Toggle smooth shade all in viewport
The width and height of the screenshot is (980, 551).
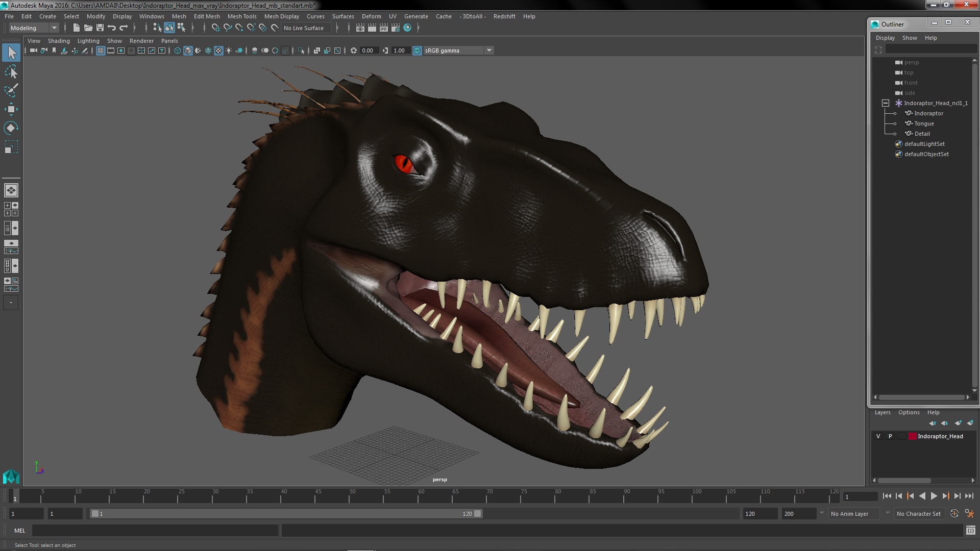[x=188, y=51]
